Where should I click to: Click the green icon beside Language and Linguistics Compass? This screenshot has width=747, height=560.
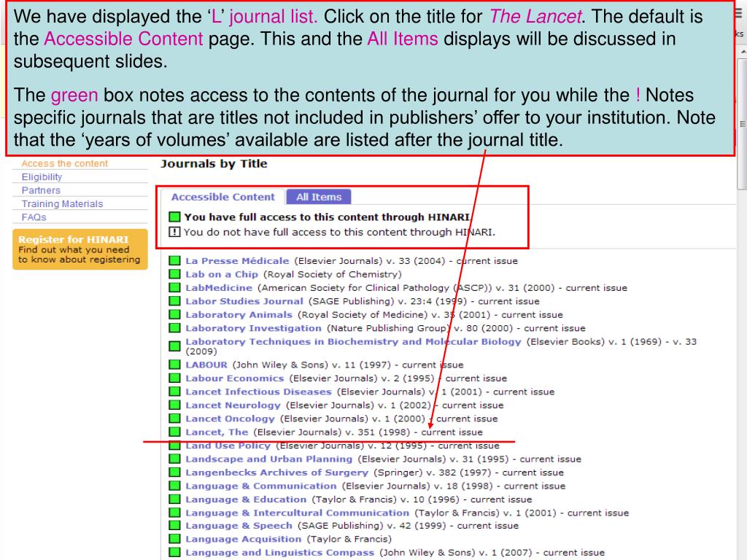(x=175, y=552)
